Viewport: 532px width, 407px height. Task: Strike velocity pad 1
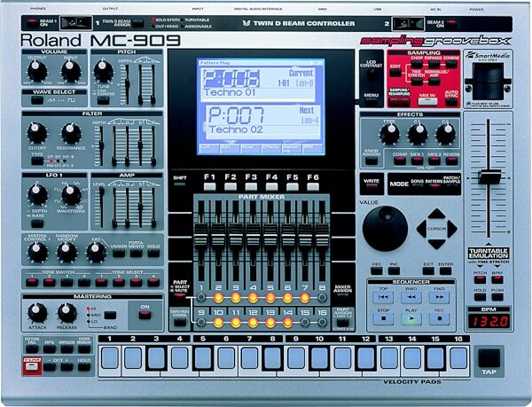110,357
